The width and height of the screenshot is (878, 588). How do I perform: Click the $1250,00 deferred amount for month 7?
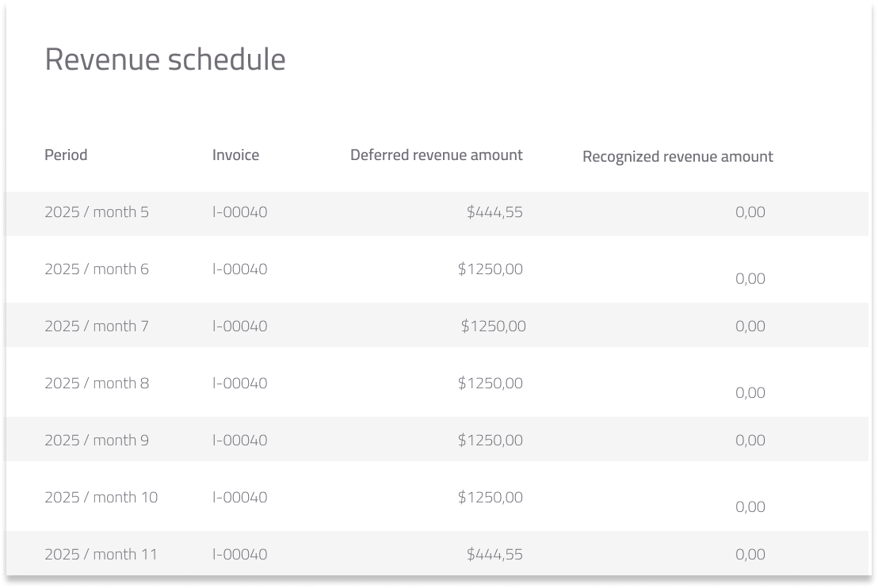point(493,326)
